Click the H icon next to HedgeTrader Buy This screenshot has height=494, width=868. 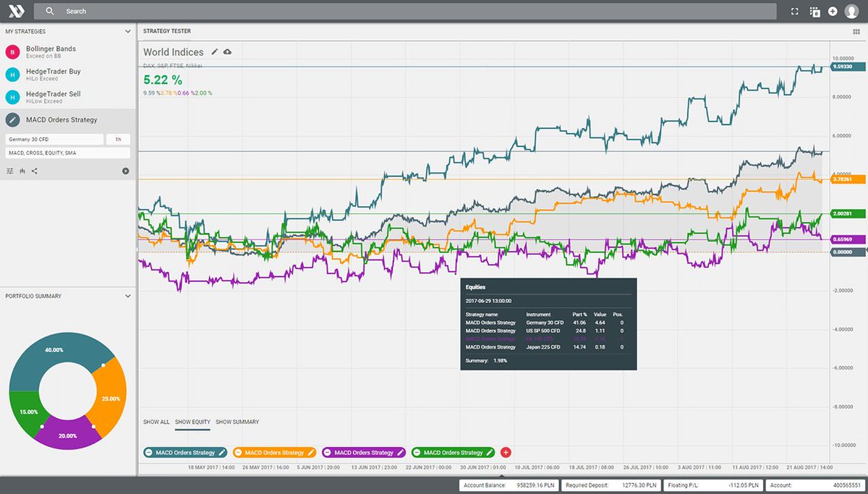click(x=13, y=74)
